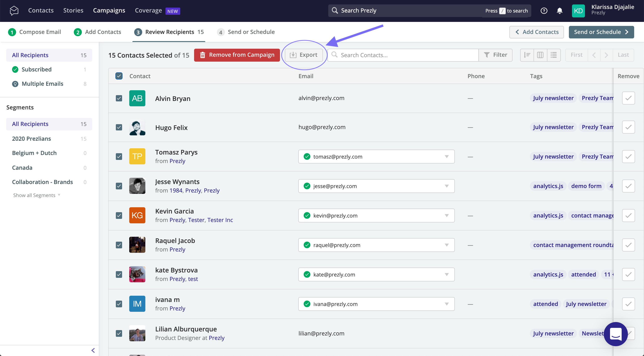Uncheck Alvin Bryan's checkbox
The width and height of the screenshot is (644, 356).
(119, 98)
